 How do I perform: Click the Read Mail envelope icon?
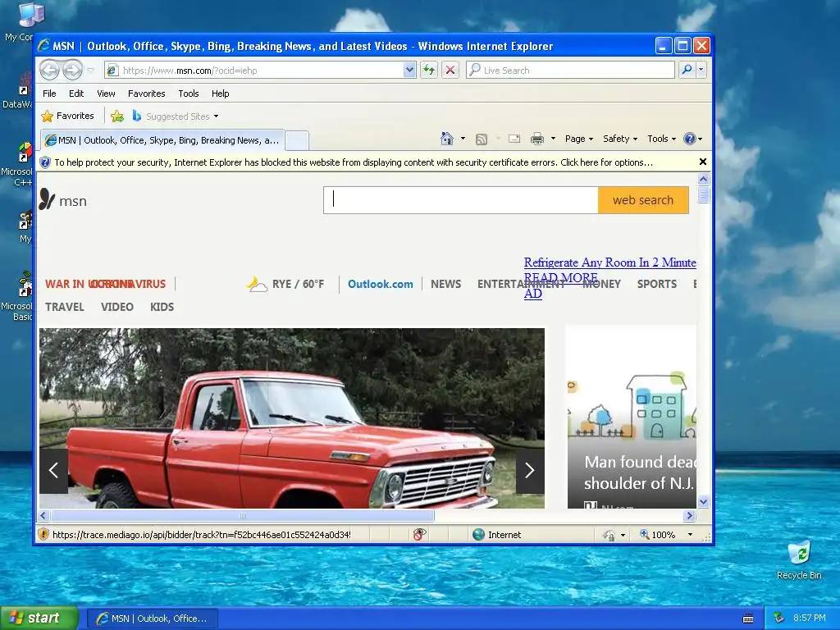[x=514, y=139]
